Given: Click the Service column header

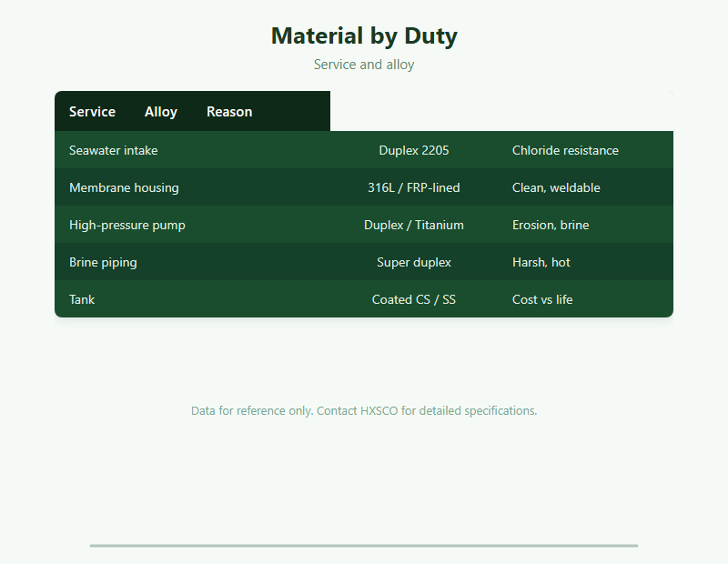Looking at the screenshot, I should [x=93, y=111].
